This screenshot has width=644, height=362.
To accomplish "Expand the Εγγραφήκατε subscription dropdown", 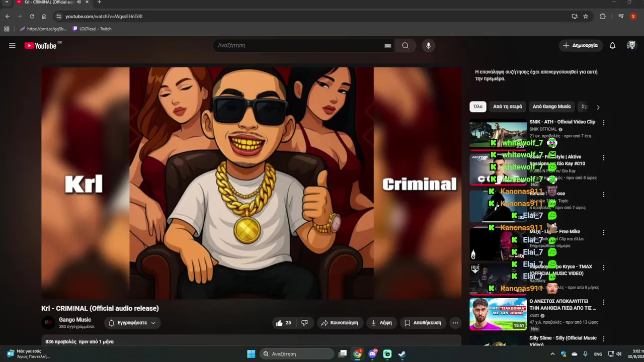I will click(x=132, y=323).
